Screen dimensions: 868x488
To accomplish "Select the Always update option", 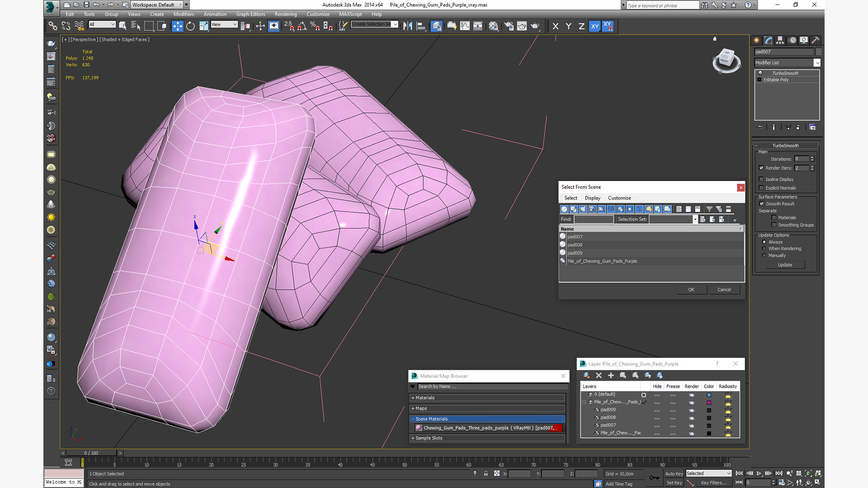I will [x=764, y=242].
